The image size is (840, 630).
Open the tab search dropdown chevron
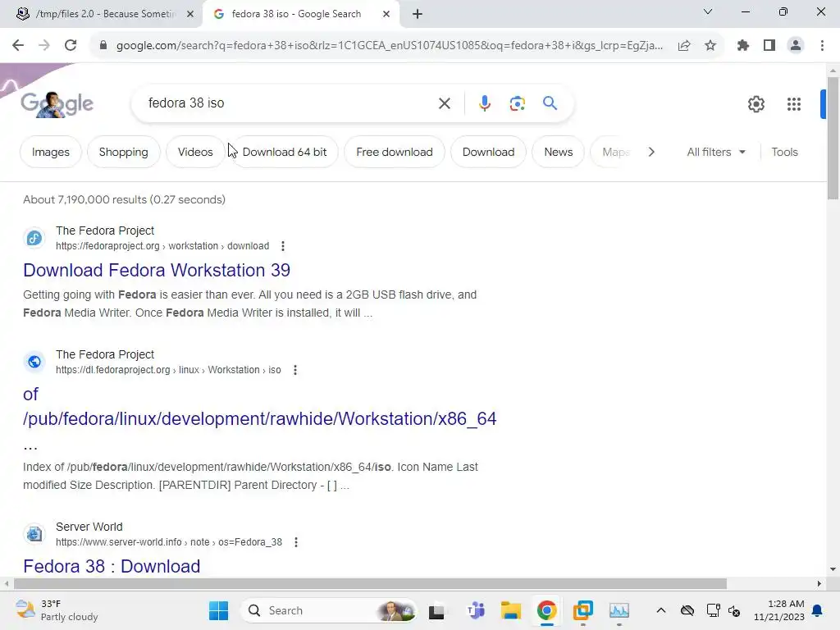click(x=708, y=11)
